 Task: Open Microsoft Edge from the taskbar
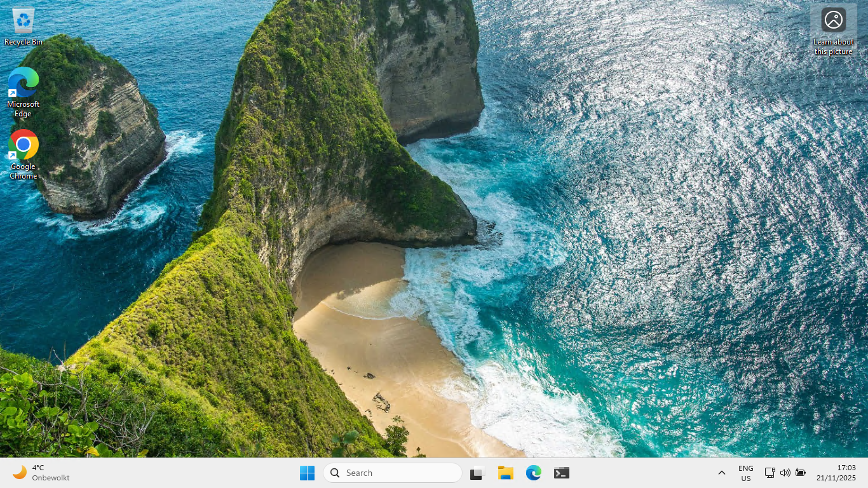[533, 473]
